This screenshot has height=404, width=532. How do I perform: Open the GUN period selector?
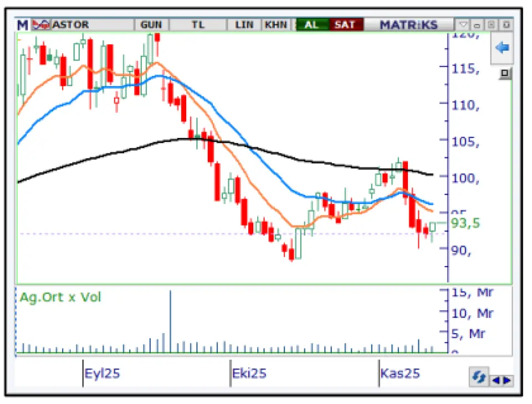pos(151,25)
